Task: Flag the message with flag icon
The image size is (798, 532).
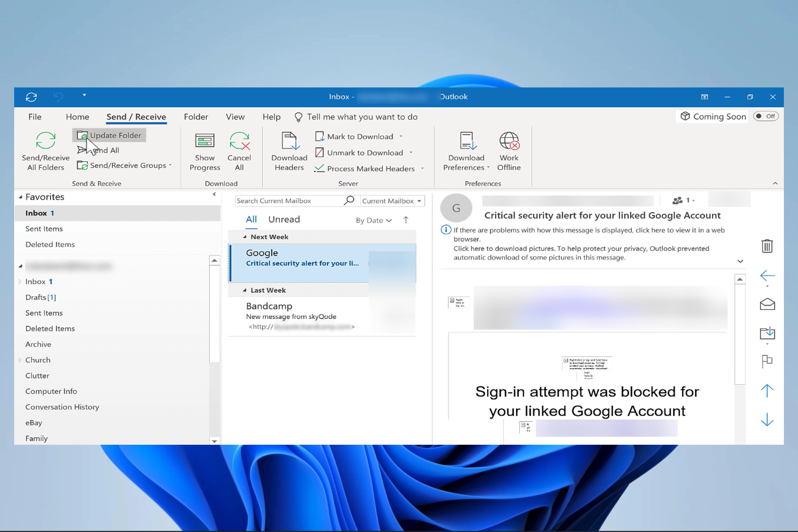Action: click(x=767, y=361)
